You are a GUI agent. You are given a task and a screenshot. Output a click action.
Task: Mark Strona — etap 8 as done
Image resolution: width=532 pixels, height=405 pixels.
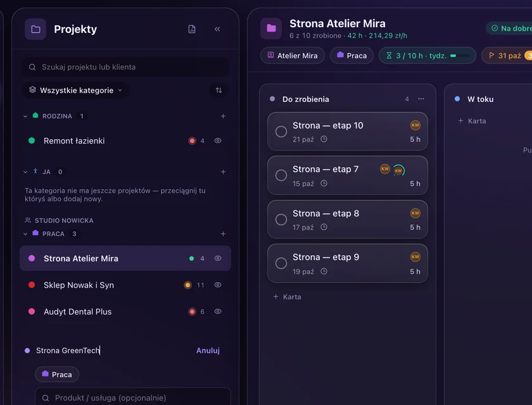[281, 220]
